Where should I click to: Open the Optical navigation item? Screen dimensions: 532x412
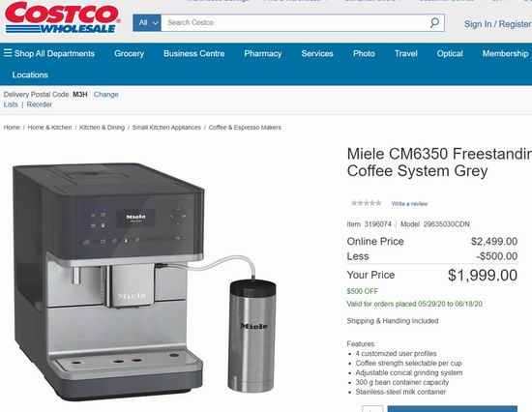click(x=450, y=53)
